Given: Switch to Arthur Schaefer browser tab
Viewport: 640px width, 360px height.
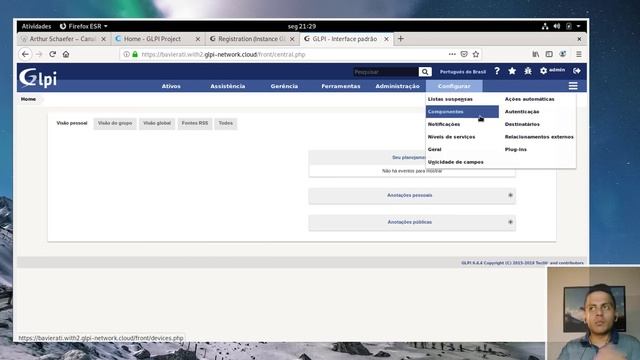Looking at the screenshot, I should (62, 39).
